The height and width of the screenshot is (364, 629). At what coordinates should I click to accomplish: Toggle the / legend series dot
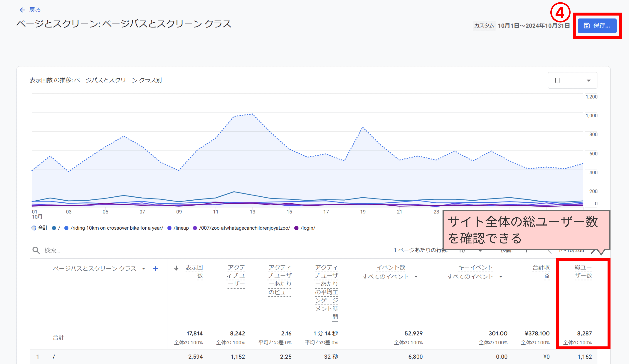coord(54,228)
